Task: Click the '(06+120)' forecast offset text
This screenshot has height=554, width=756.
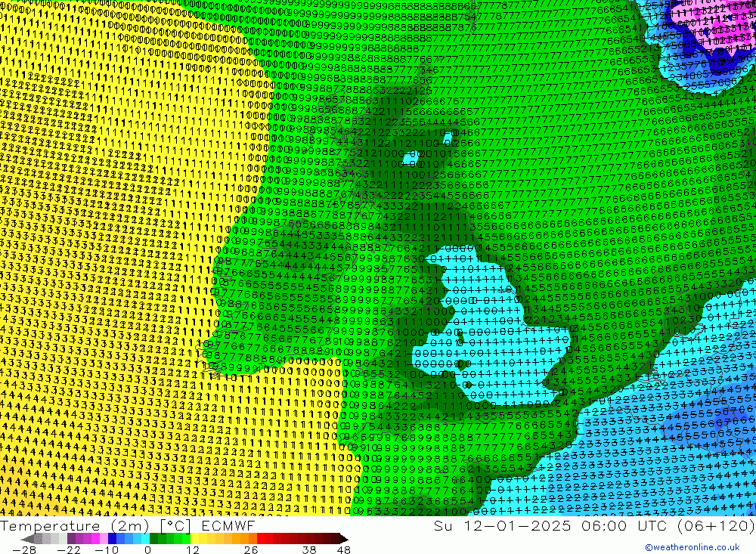Action: click(715, 526)
